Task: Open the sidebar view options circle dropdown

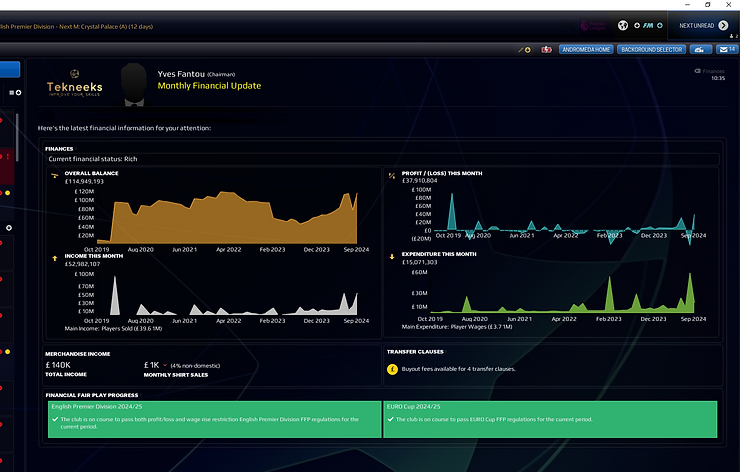Action: coord(18,93)
